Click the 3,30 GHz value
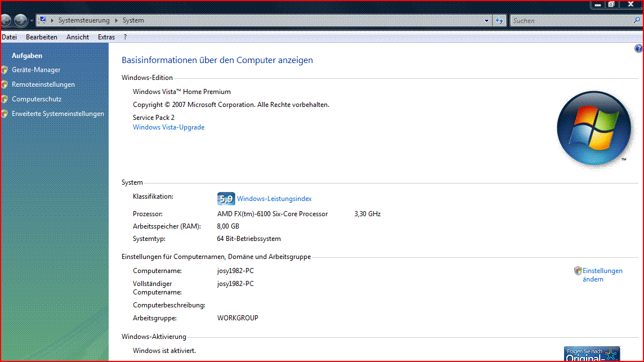 click(x=368, y=214)
